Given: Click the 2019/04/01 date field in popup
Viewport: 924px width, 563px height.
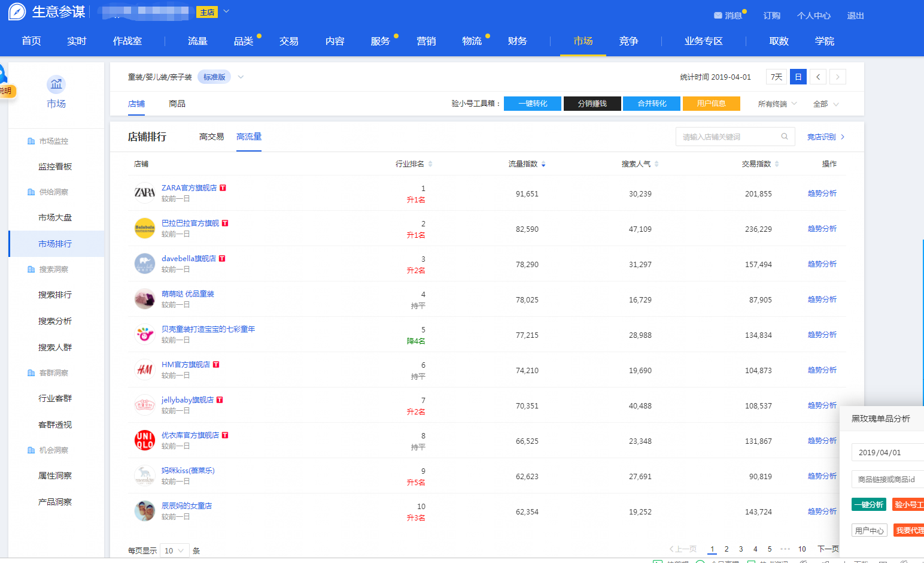Looking at the screenshot, I should (887, 452).
